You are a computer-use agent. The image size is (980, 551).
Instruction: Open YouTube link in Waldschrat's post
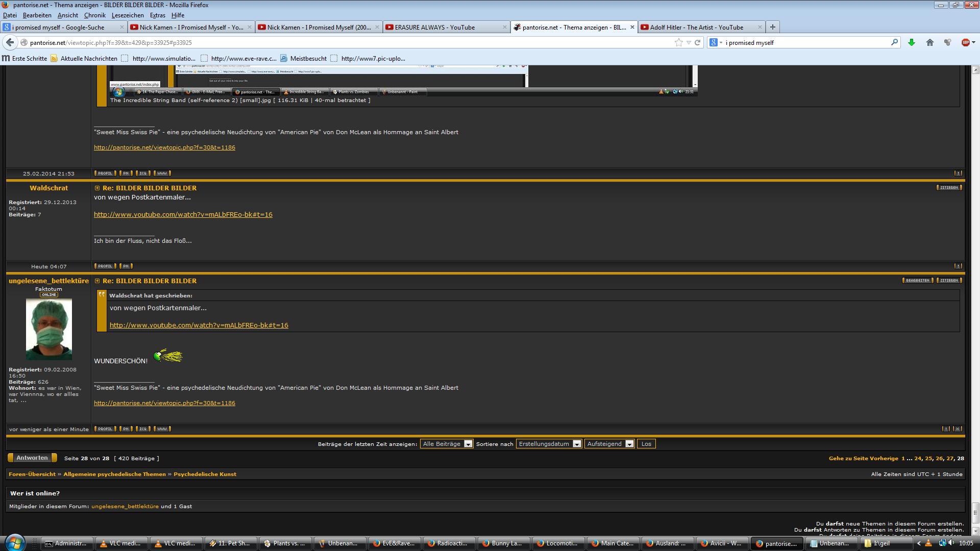tap(183, 214)
